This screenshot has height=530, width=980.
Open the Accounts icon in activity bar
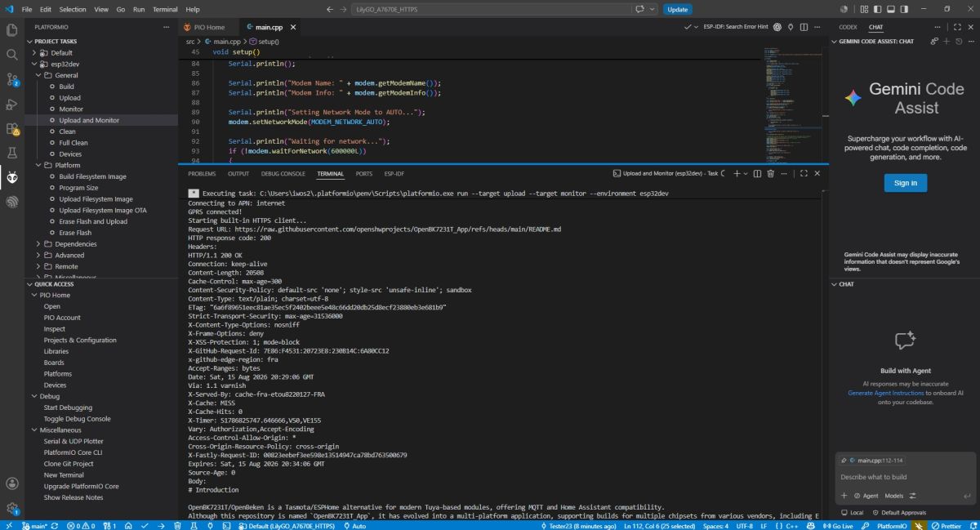[x=12, y=483]
